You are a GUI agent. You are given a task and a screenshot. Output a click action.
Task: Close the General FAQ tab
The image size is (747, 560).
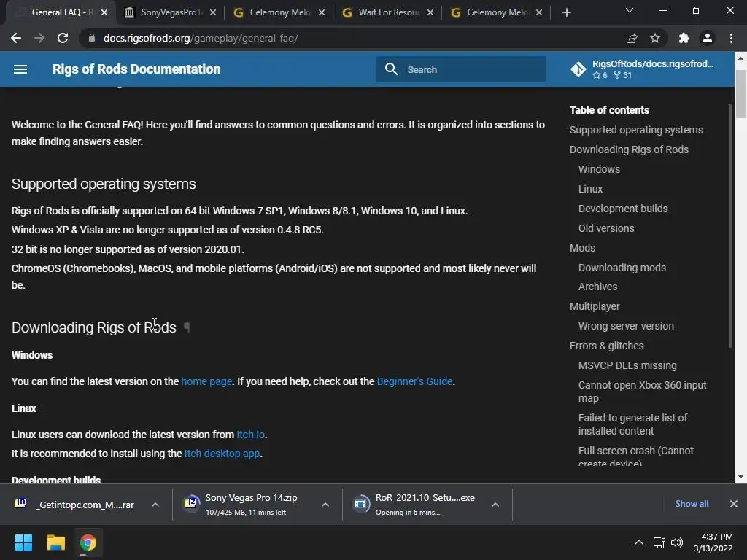coord(104,12)
